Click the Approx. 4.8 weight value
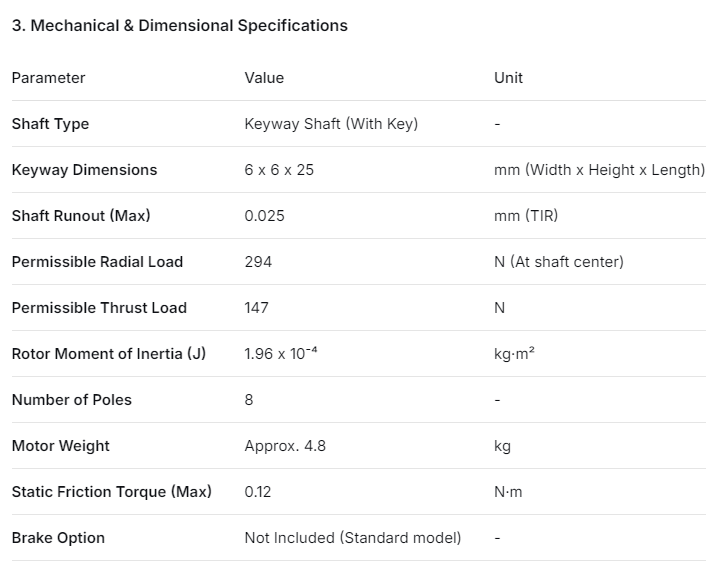 click(285, 446)
